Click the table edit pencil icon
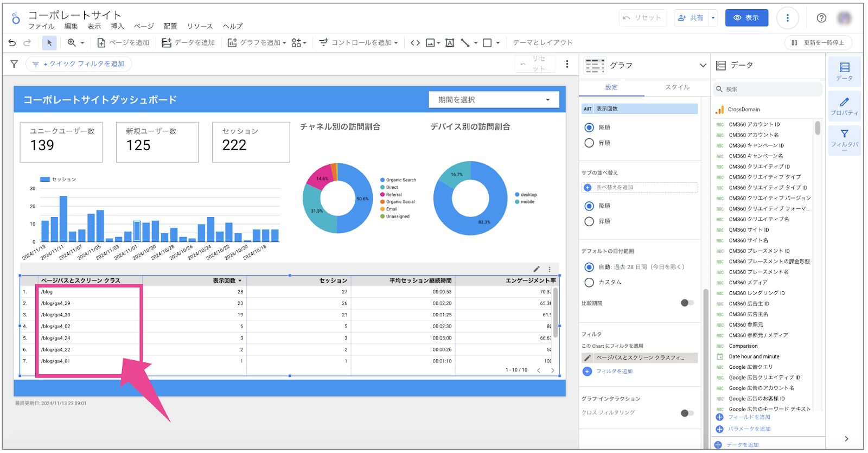868x453 pixels. pos(537,269)
